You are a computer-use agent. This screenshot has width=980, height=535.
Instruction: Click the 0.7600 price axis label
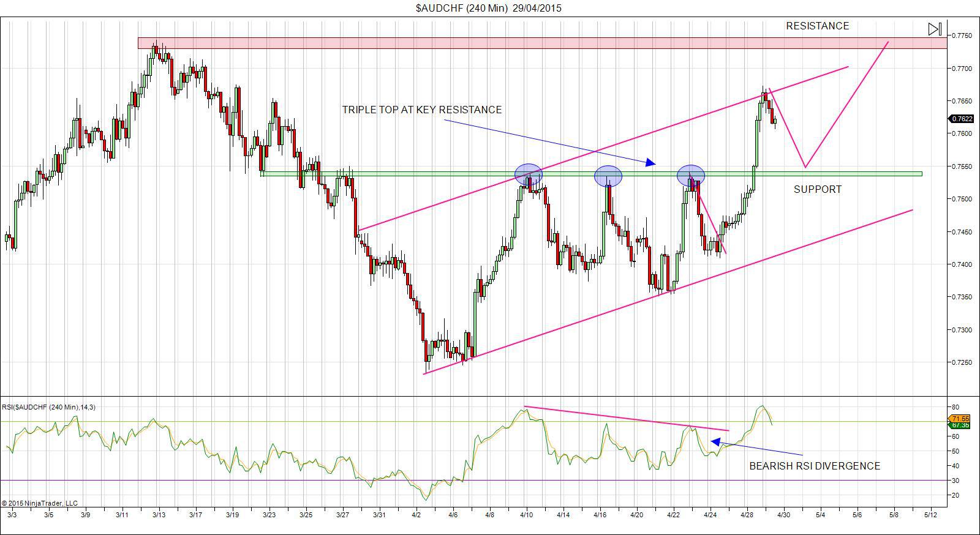click(962, 133)
